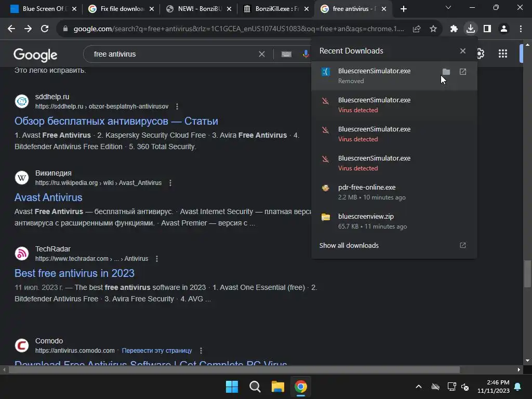
Task: Open a new tab
Action: point(403,9)
